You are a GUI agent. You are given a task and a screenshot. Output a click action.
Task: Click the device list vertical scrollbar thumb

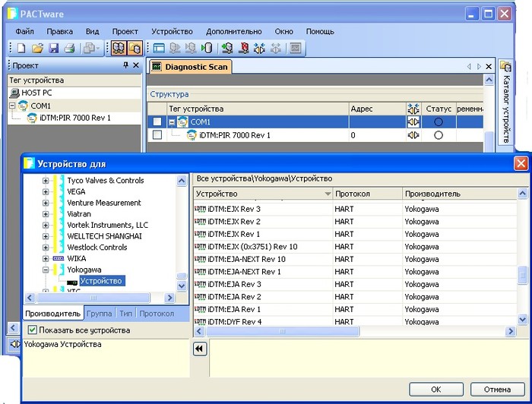pos(522,276)
